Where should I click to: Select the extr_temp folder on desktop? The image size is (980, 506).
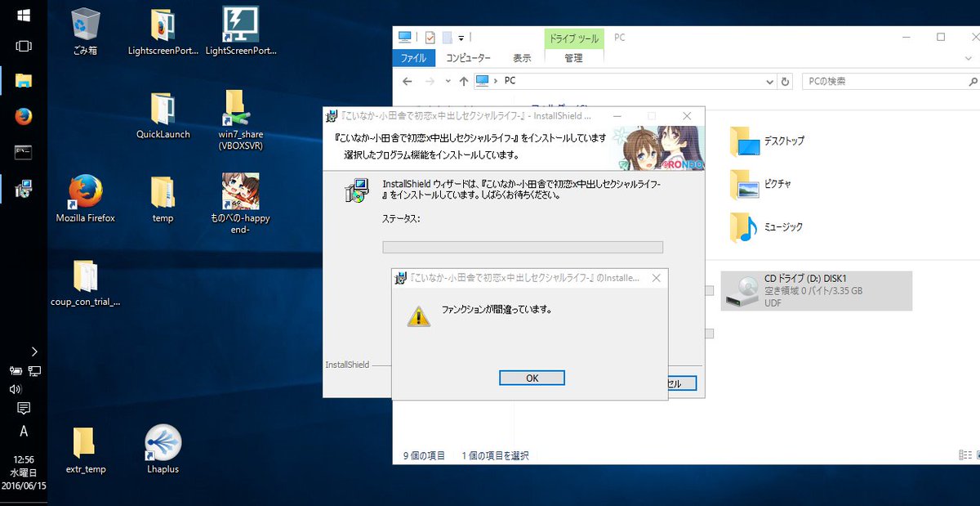pyautogui.click(x=85, y=450)
